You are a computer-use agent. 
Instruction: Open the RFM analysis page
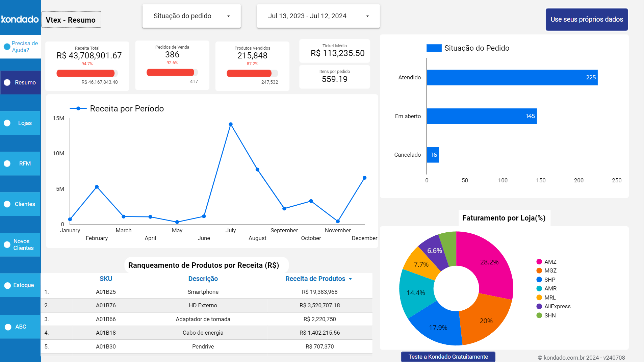click(x=20, y=163)
